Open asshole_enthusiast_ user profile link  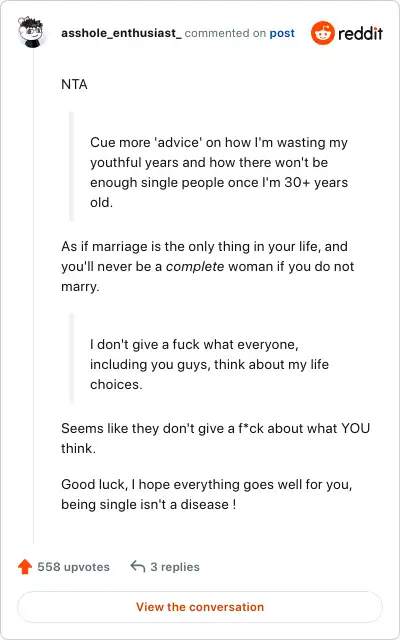pyautogui.click(x=121, y=33)
